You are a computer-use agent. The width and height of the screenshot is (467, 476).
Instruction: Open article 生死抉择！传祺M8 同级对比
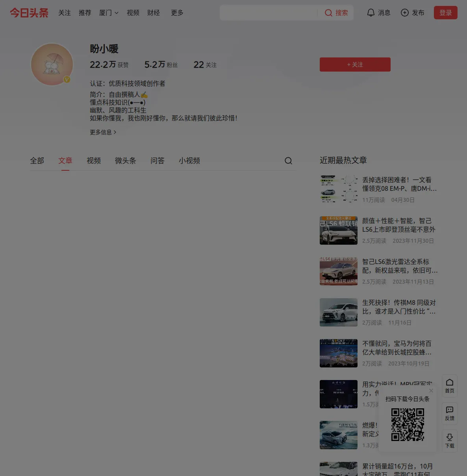pyautogui.click(x=399, y=307)
